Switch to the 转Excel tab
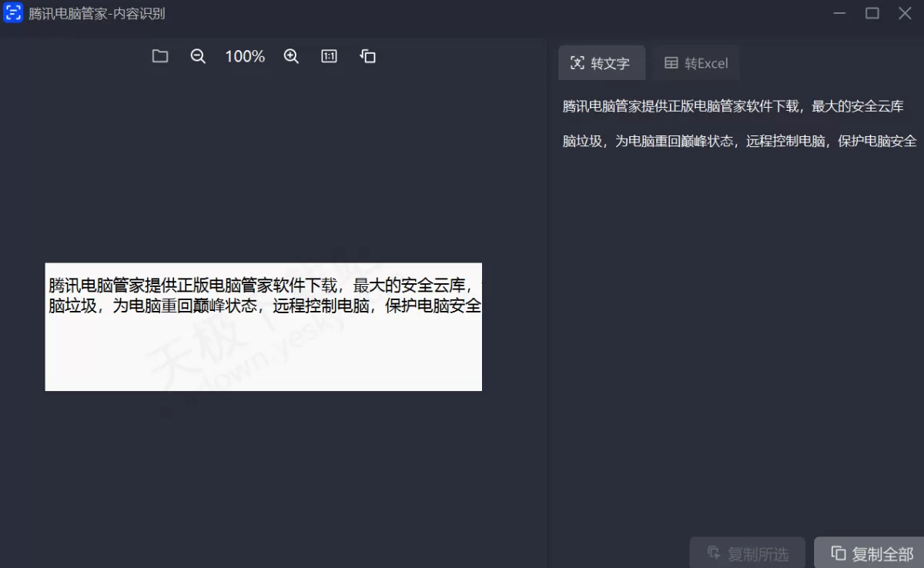Viewport: 924px width, 568px height. pyautogui.click(x=696, y=63)
